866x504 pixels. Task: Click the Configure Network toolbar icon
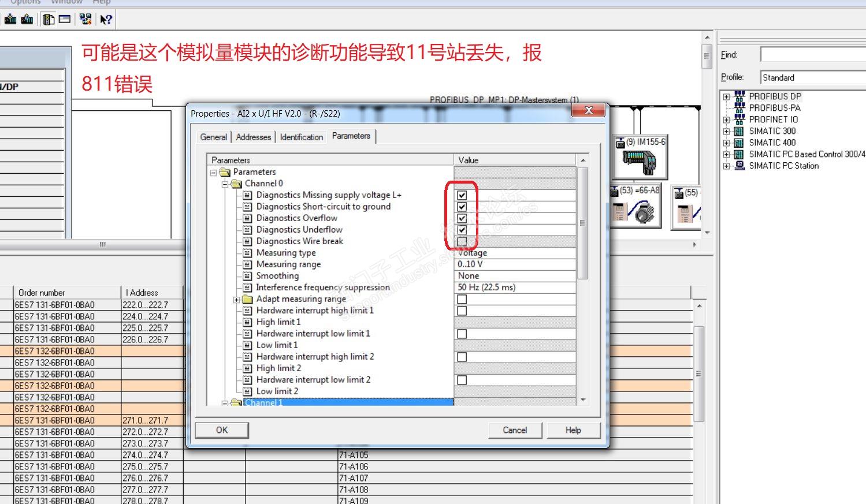86,19
